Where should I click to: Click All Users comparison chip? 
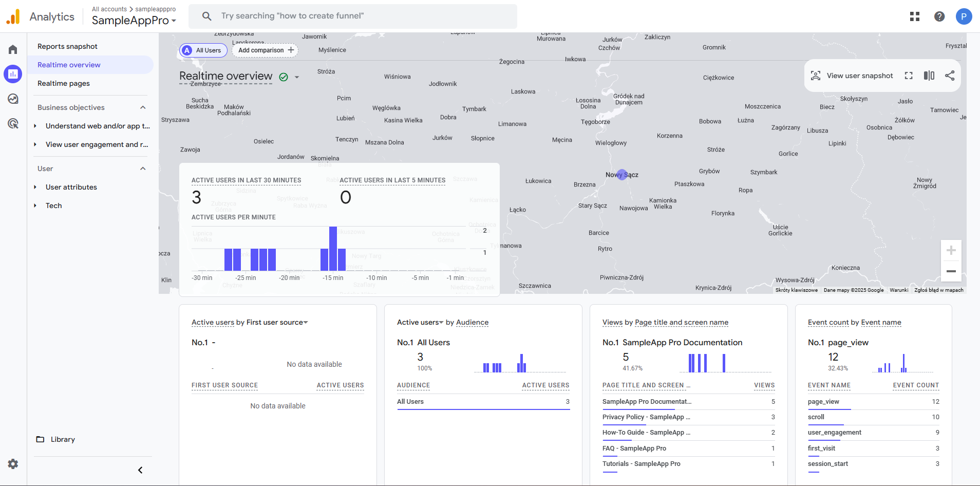pos(203,50)
